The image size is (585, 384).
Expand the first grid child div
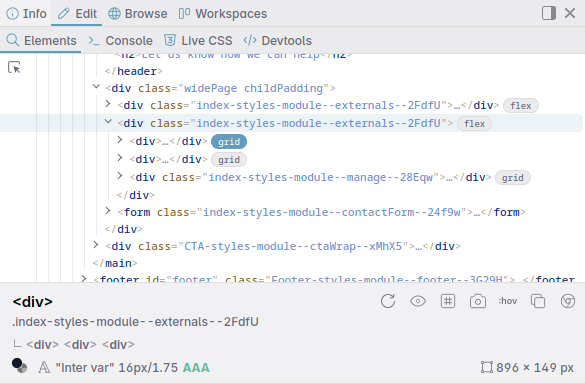120,140
